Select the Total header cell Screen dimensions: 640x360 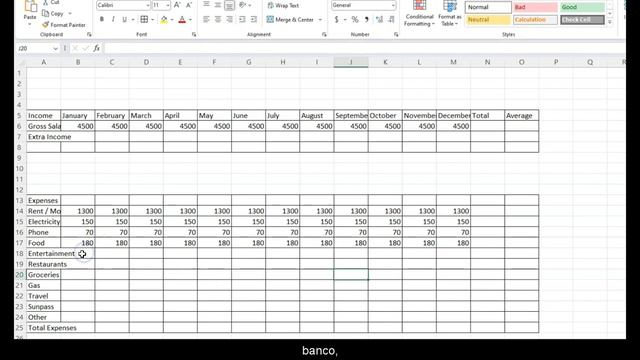pos(487,116)
